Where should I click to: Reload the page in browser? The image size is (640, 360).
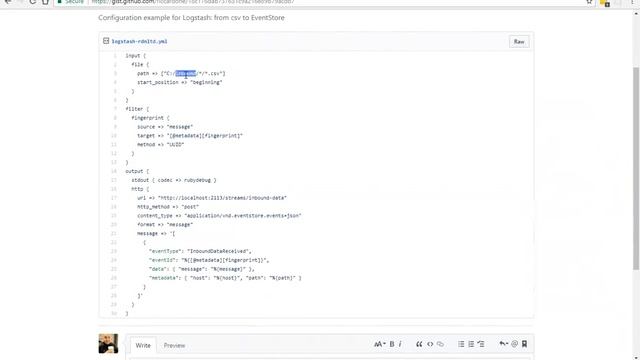coord(33,2)
